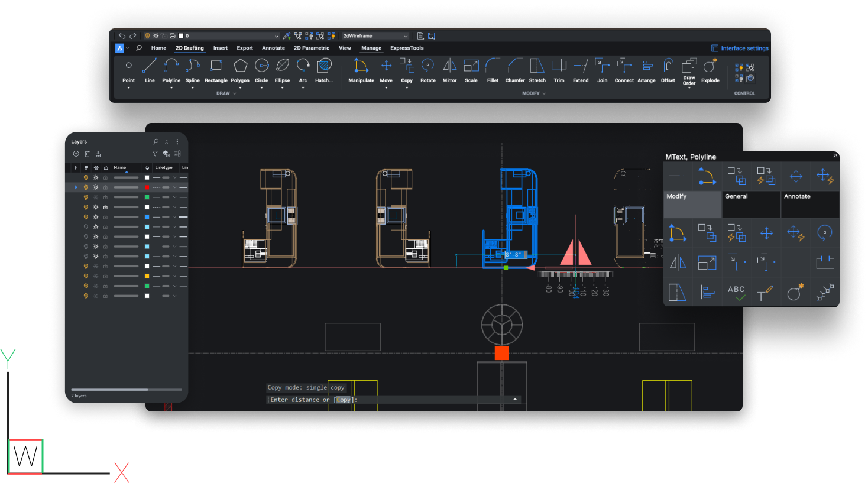Expand the linetype dropdown of the red layer

175,187
